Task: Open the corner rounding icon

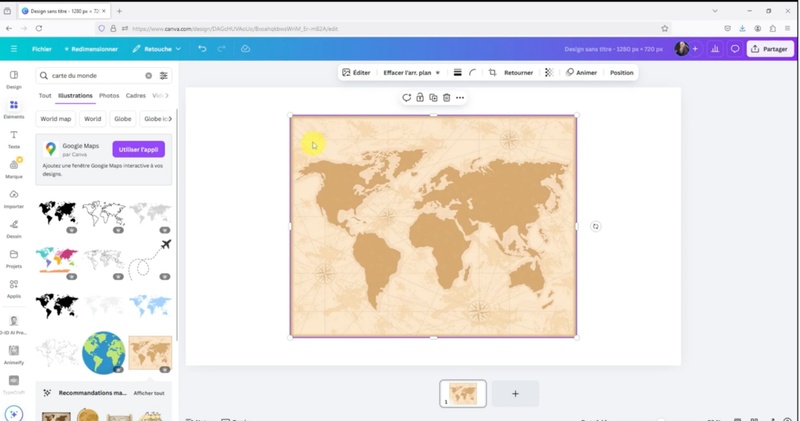Action: (472, 72)
